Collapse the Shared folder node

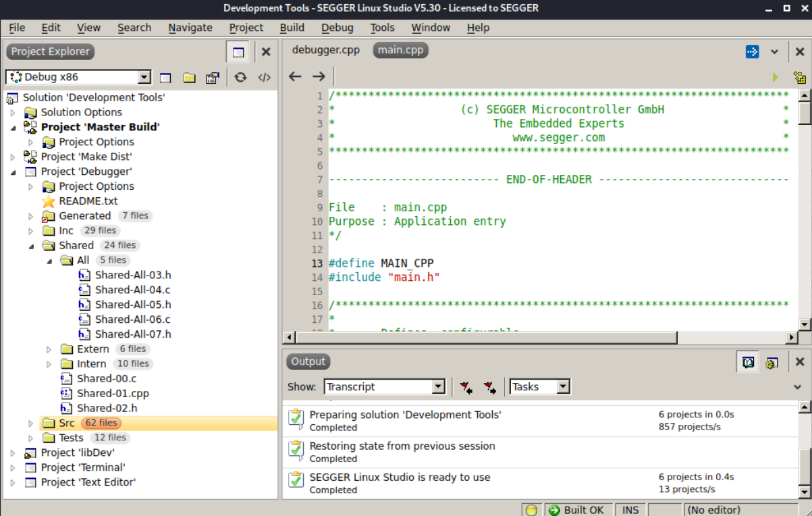click(31, 246)
